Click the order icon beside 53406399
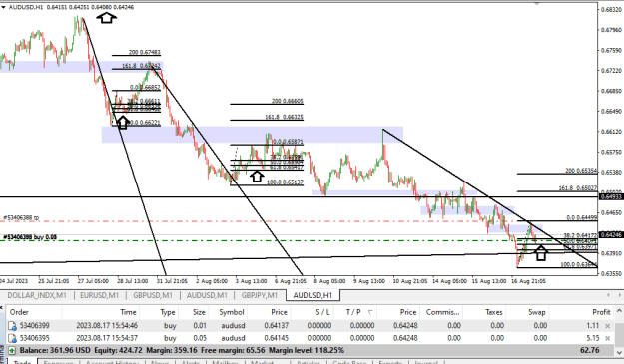 (12, 326)
